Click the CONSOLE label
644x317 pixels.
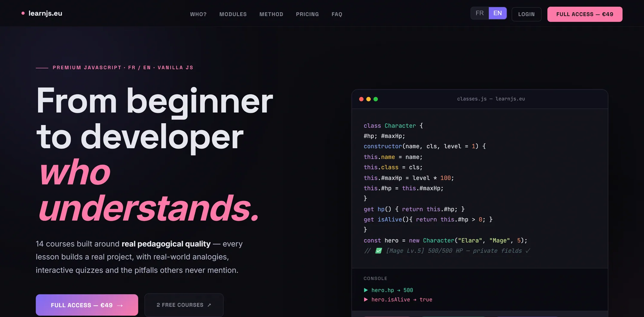[x=375, y=278]
